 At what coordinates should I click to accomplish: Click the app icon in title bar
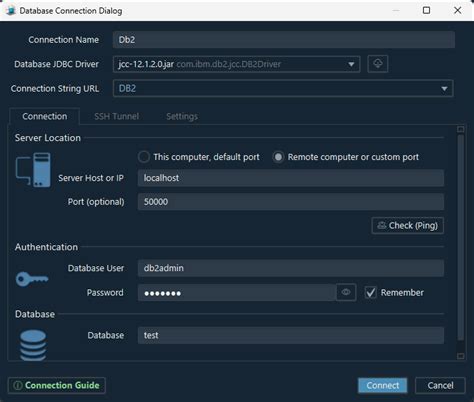(10, 11)
